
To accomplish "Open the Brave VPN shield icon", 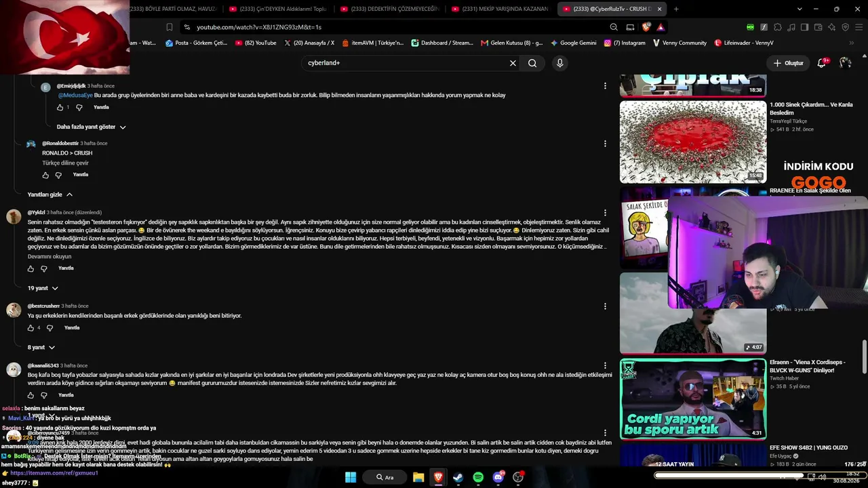I will 845,27.
